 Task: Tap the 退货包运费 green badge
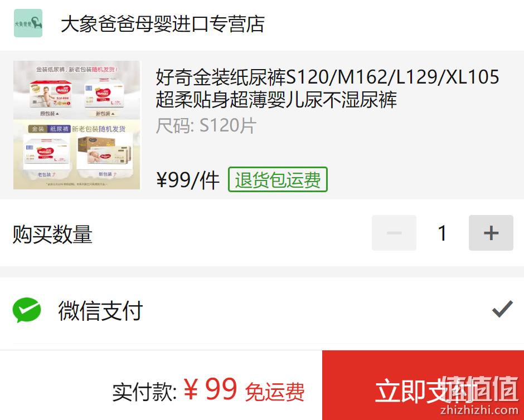pos(278,179)
